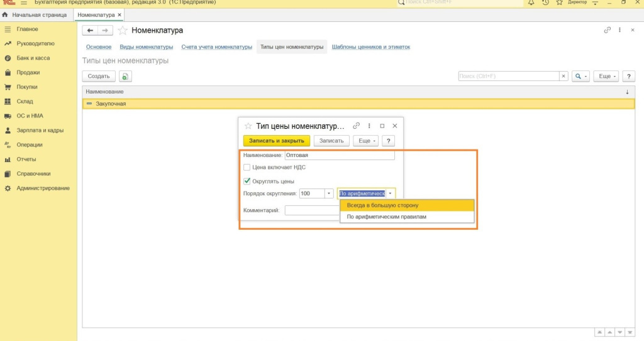
Task: Uncheck the Округлять цены checkbox
Action: tap(247, 181)
